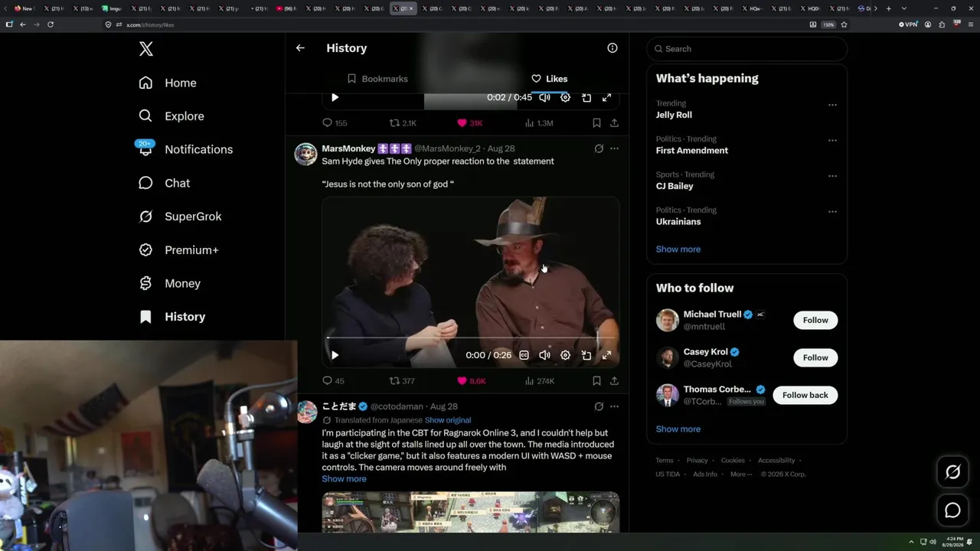Expand cotodaman's post with Show more
Screen dimensions: 980x551
(344, 479)
